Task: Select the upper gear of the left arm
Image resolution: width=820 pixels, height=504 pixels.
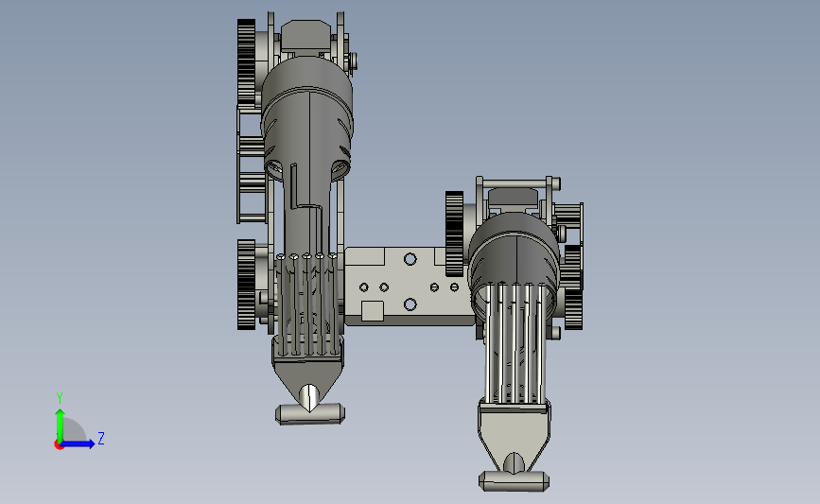Action: pos(246,62)
